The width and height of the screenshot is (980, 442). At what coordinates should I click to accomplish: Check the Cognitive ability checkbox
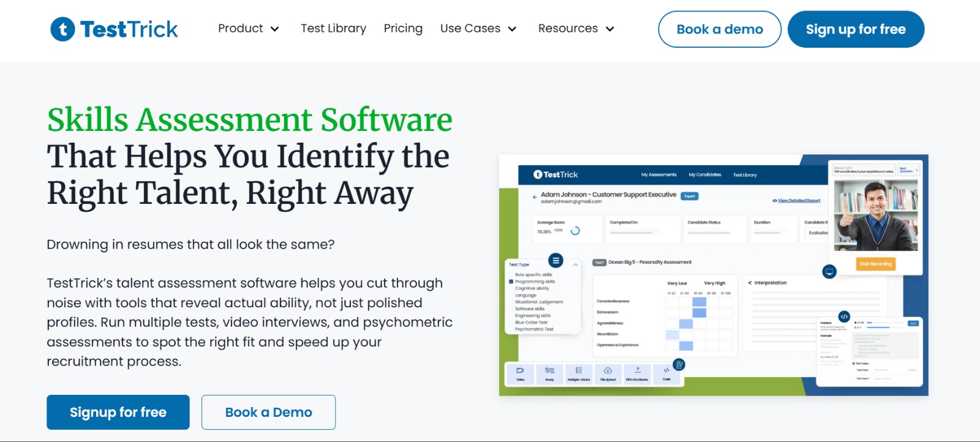pyautogui.click(x=511, y=288)
